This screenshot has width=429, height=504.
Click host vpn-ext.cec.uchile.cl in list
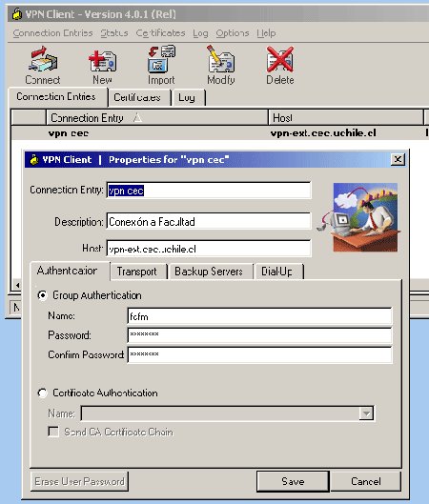[x=323, y=133]
